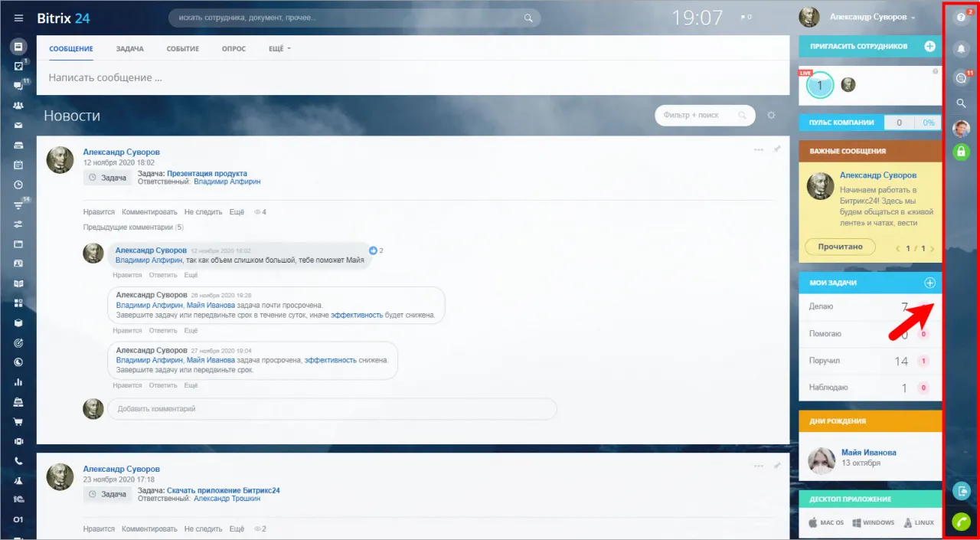Click Ответить under the first comment
This screenshot has width=980, height=540.
click(163, 275)
